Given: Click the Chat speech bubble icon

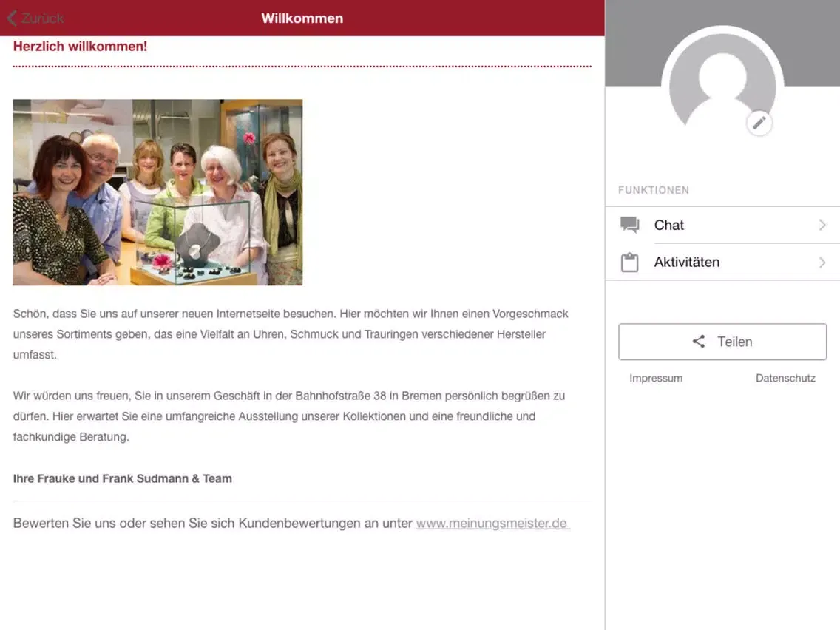Looking at the screenshot, I should [x=629, y=225].
